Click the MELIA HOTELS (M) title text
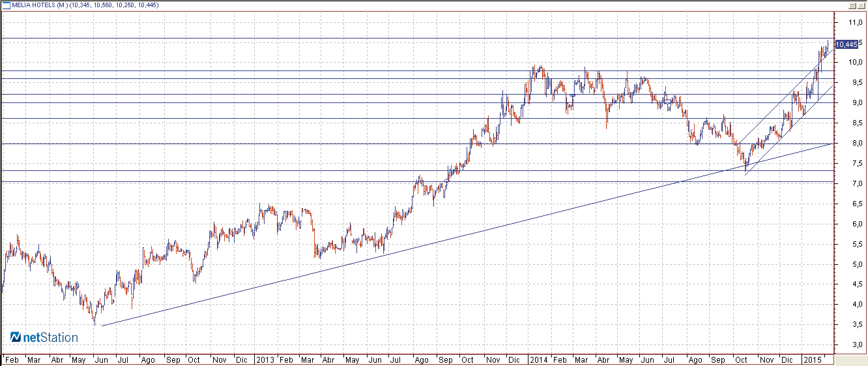 pos(39,5)
